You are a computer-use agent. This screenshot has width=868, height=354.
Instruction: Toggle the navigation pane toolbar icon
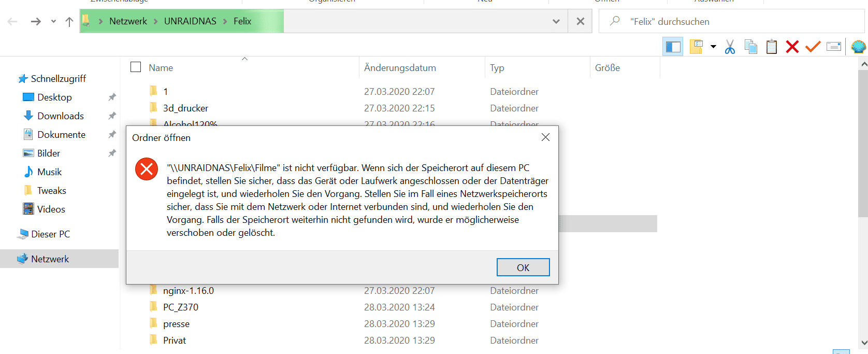tap(673, 47)
